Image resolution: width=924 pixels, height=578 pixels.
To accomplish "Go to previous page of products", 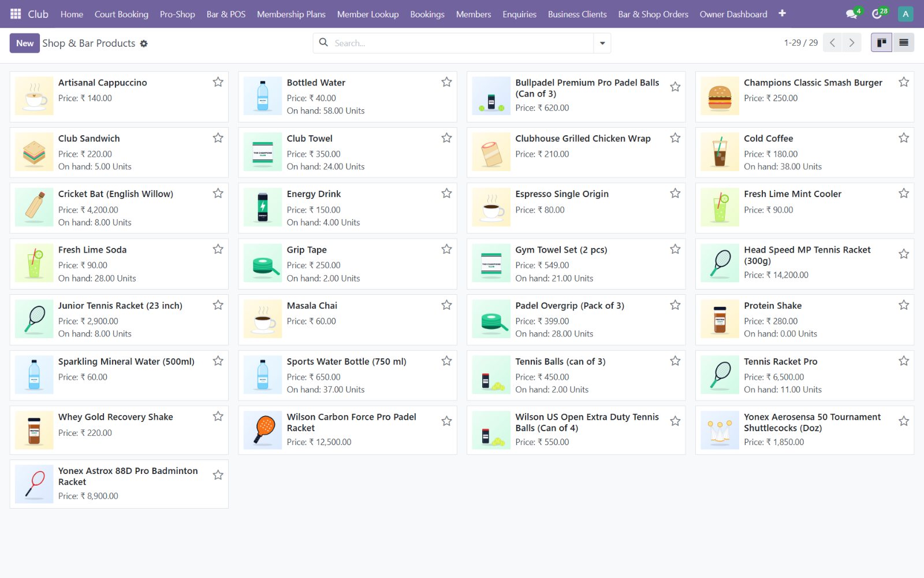I will click(x=832, y=43).
